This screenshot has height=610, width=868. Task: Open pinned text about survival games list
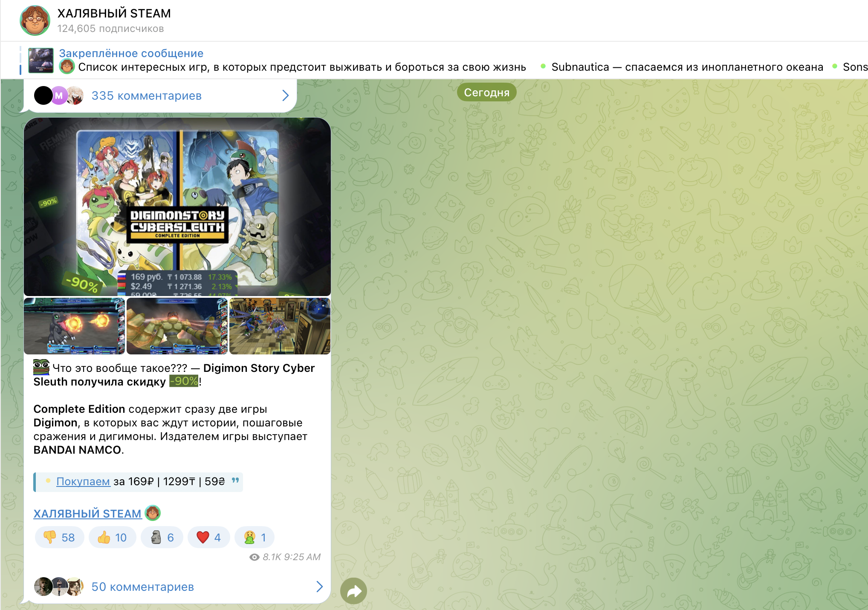pyautogui.click(x=302, y=67)
